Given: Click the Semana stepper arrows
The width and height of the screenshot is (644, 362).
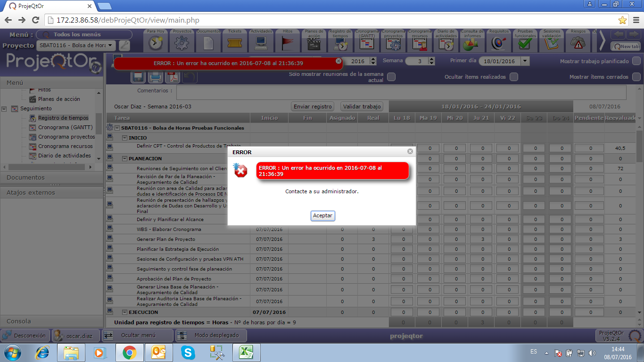Looking at the screenshot, I should (431, 61).
